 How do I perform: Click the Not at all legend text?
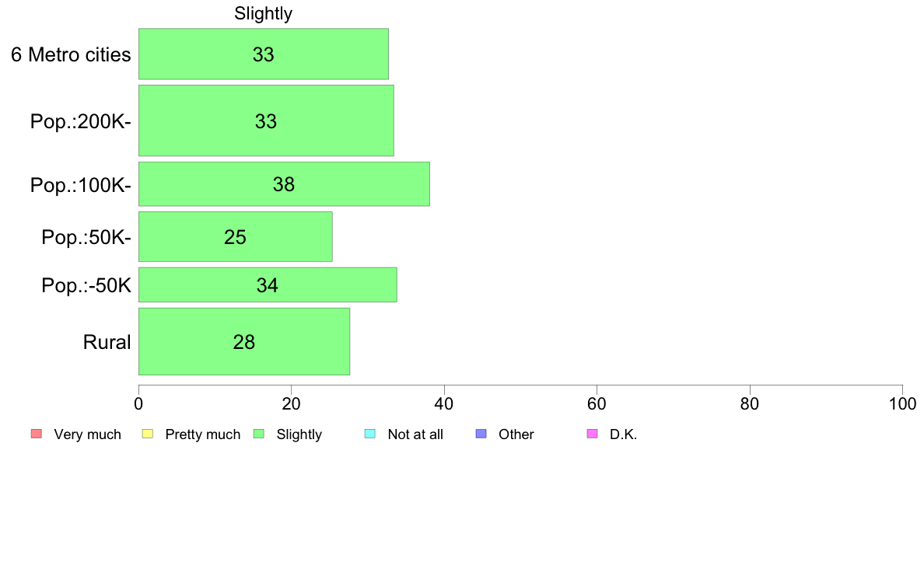(x=415, y=434)
